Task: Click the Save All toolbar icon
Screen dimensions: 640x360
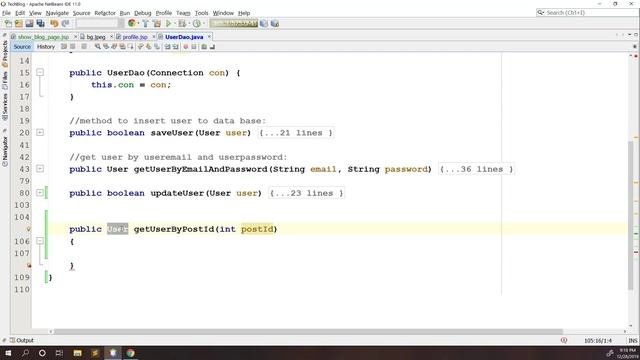Action: [40, 24]
